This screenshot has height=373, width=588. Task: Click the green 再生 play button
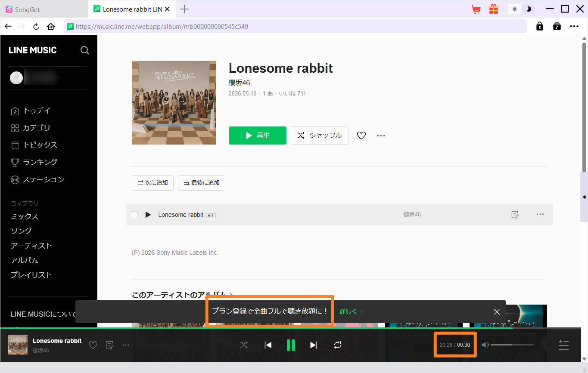(x=258, y=136)
